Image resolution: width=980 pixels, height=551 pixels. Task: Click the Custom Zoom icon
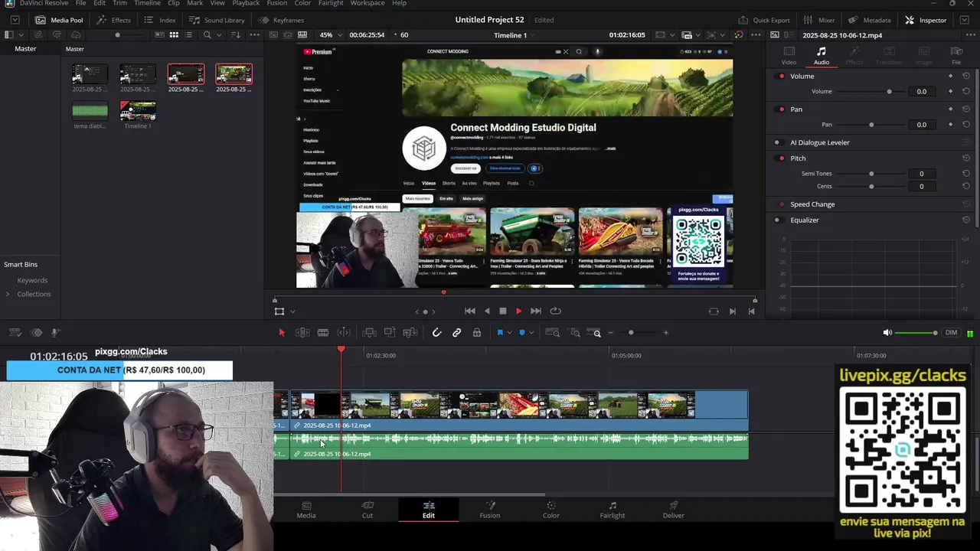click(x=594, y=333)
